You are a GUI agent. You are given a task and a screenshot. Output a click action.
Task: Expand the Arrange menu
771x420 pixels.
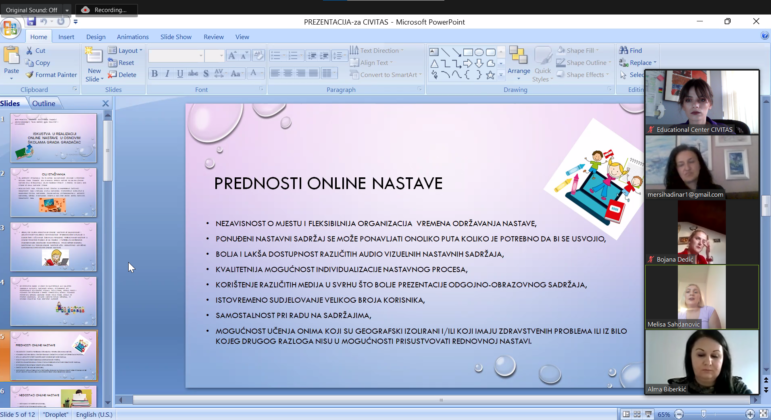click(x=518, y=64)
